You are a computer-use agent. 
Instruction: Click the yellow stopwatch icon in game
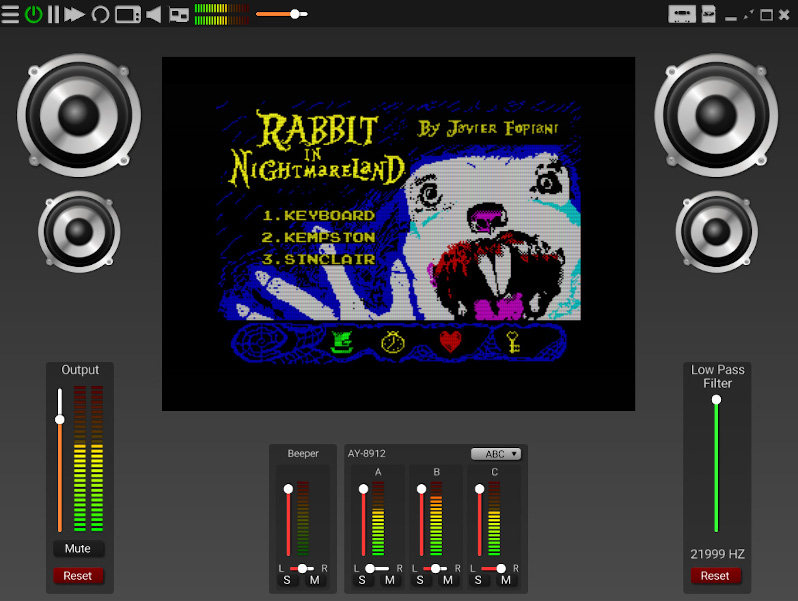[393, 341]
